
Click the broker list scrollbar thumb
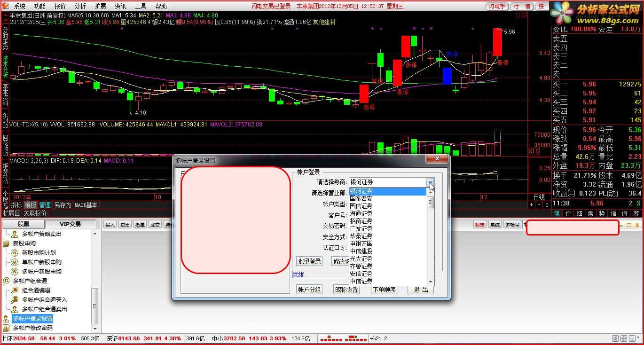[430, 202]
